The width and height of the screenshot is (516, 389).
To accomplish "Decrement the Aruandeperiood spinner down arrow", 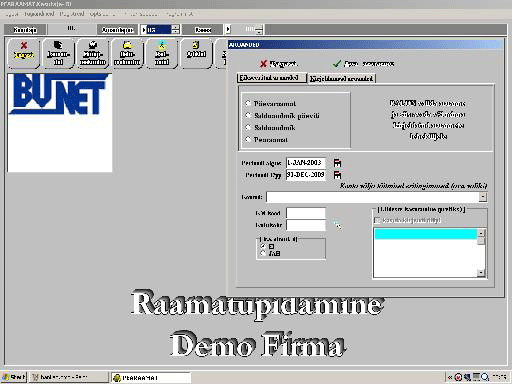I will click(x=176, y=32).
